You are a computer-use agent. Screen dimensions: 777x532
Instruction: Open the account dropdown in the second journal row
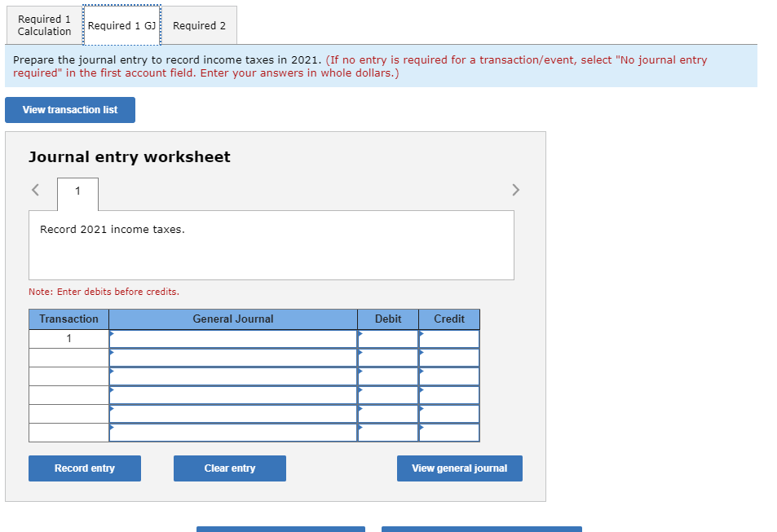[232, 357]
